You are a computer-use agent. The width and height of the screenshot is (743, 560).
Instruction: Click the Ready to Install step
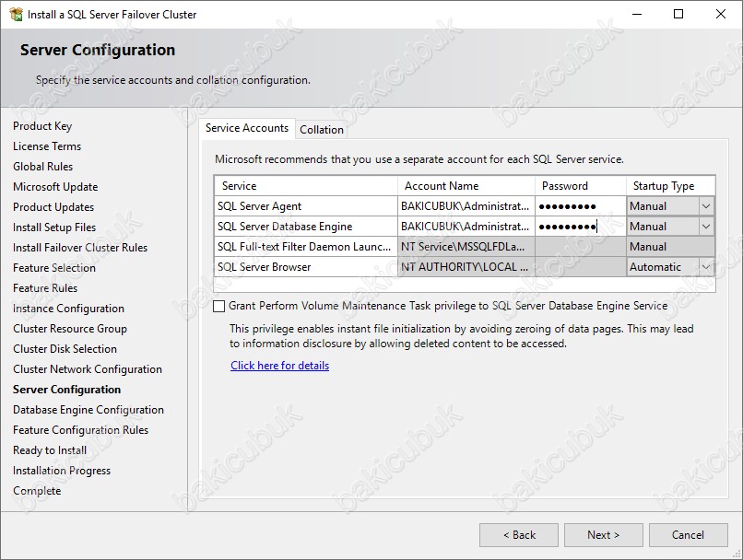[x=50, y=450]
